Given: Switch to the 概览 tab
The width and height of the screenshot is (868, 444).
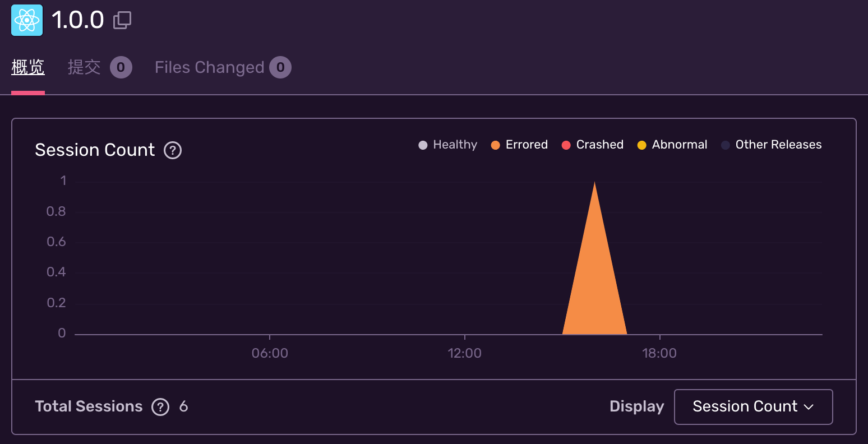Looking at the screenshot, I should coord(28,67).
